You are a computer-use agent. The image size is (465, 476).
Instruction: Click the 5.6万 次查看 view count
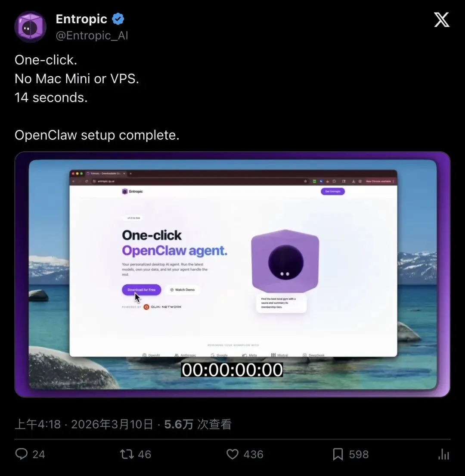pyautogui.click(x=198, y=424)
